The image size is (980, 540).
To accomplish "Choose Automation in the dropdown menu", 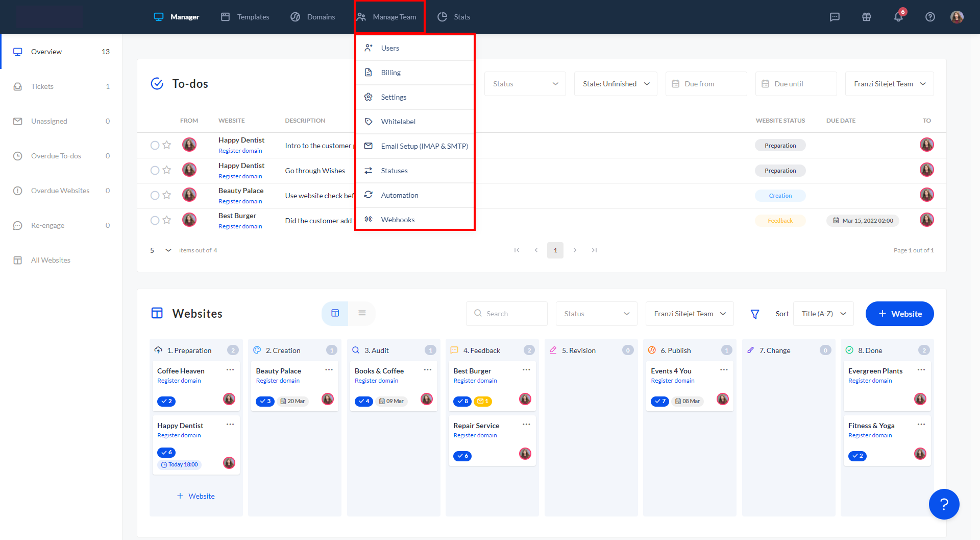I will [399, 195].
